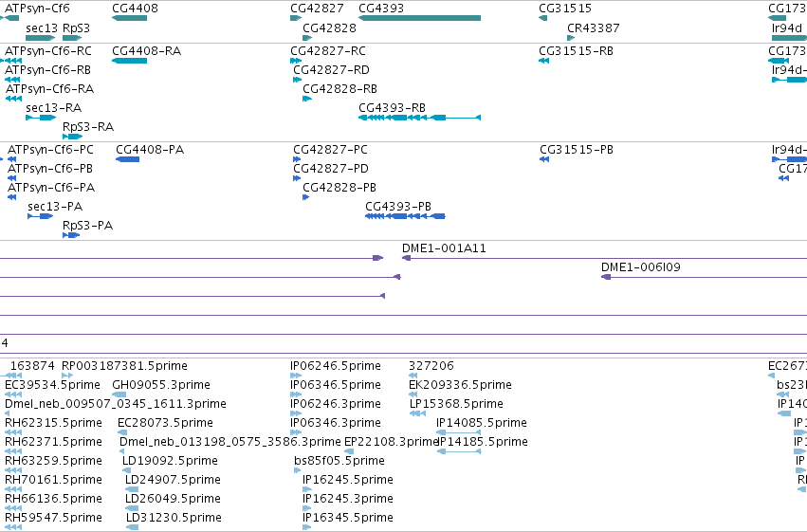Click the CG31515 gene label

(x=565, y=9)
